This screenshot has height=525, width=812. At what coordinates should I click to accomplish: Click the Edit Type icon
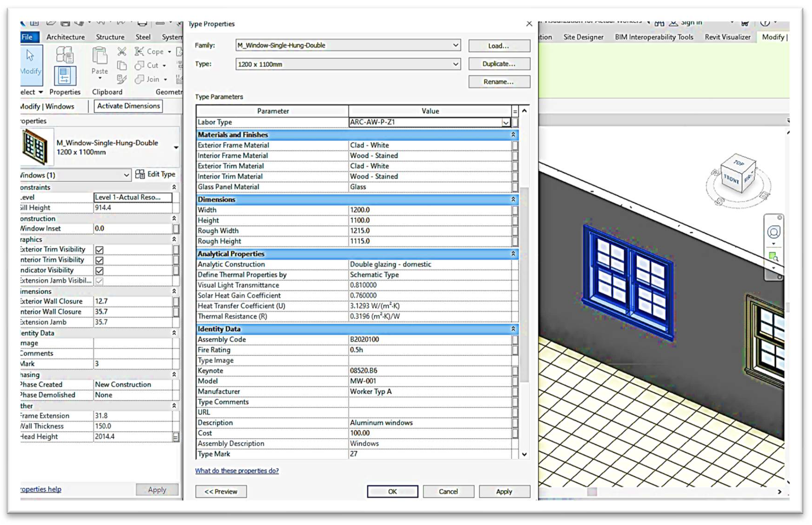140,174
